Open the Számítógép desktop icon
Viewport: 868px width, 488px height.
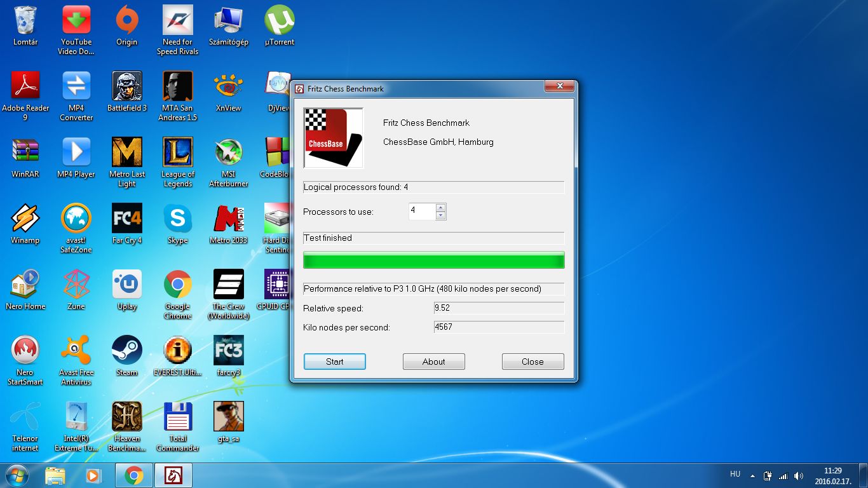pos(229,27)
